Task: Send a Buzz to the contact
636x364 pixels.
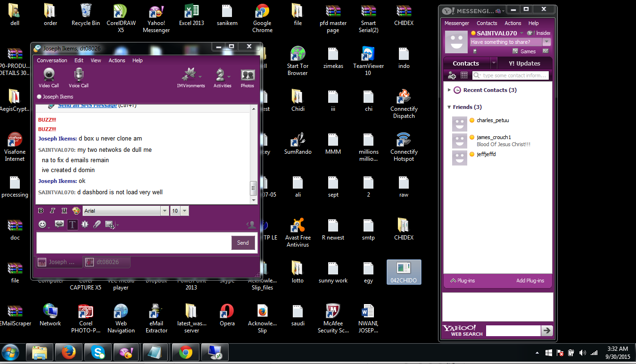Action: point(85,224)
